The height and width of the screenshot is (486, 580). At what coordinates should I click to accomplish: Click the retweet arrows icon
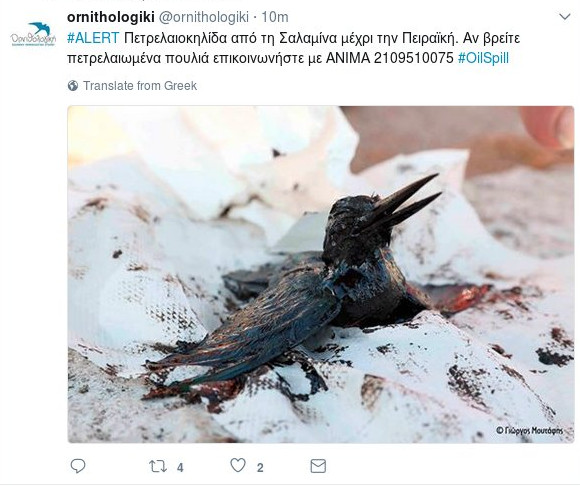[158, 466]
